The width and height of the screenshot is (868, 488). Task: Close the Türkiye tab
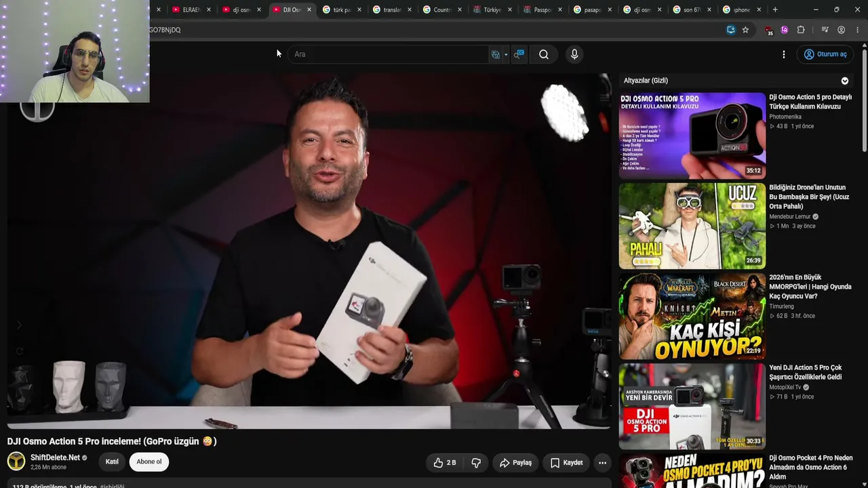(x=509, y=9)
